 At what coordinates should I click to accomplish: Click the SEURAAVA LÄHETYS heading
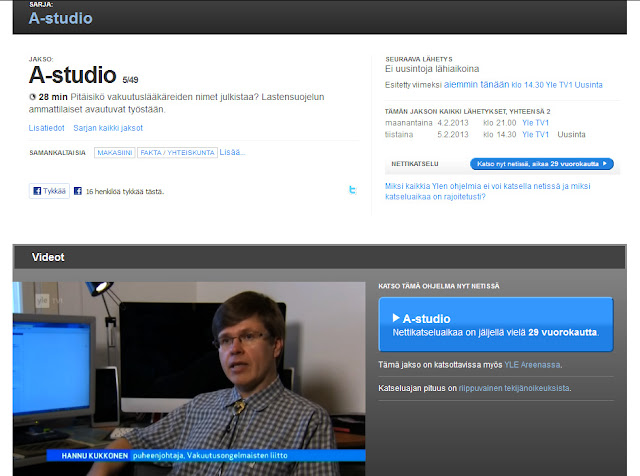coord(419,59)
